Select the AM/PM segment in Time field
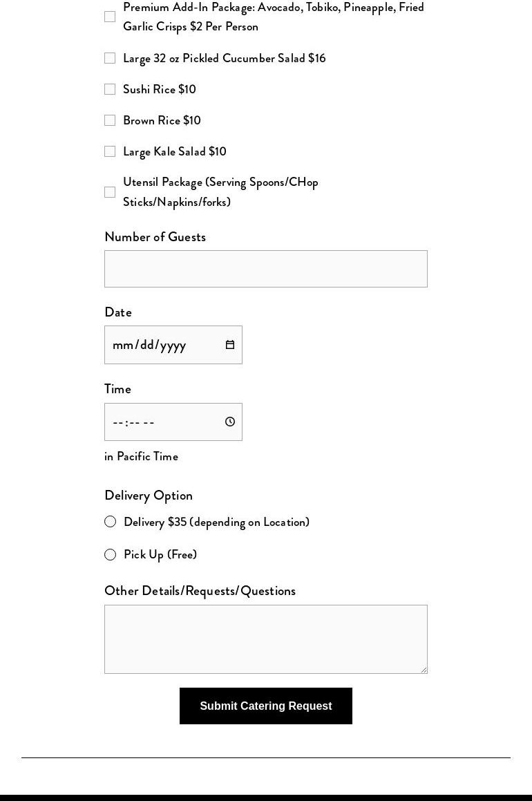Screen dimensions: 532x801 click(149, 422)
